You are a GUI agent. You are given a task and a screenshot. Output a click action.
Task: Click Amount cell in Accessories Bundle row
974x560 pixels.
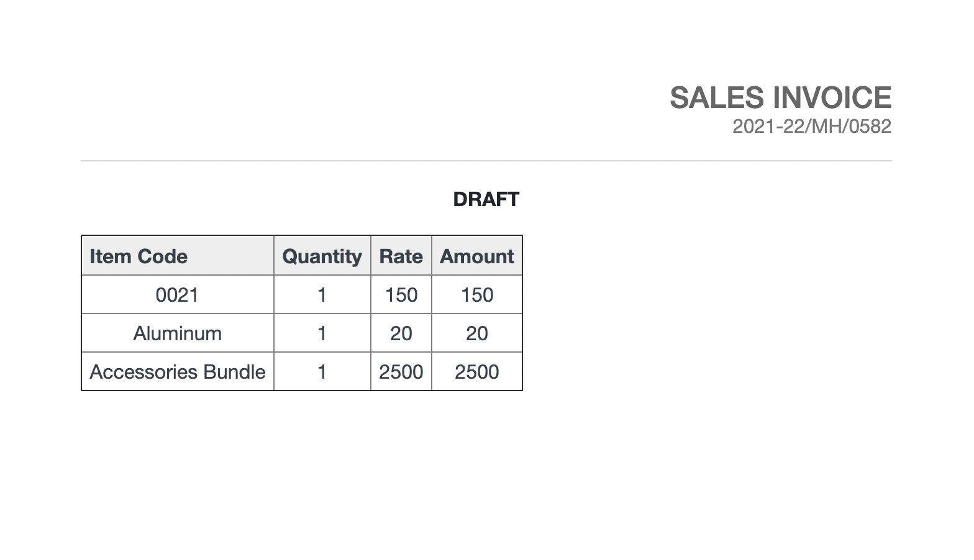tap(476, 372)
